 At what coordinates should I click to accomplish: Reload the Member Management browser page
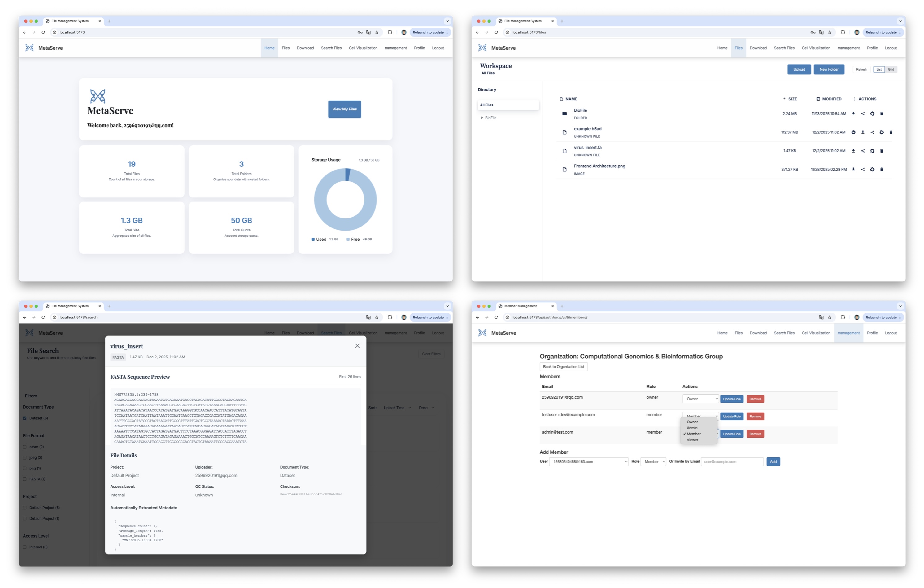pos(496,317)
